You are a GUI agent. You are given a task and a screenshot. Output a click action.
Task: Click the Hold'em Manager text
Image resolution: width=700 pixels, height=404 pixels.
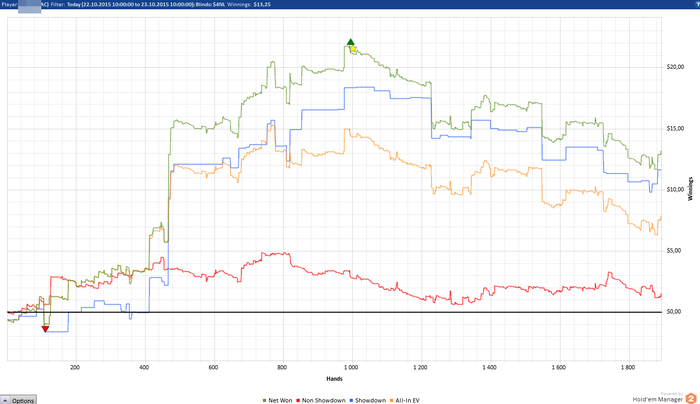(658, 400)
